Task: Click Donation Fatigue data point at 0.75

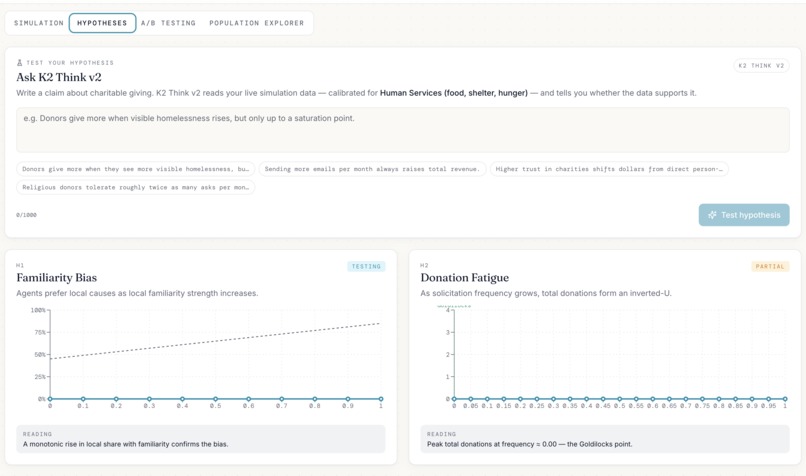Action: [x=702, y=399]
